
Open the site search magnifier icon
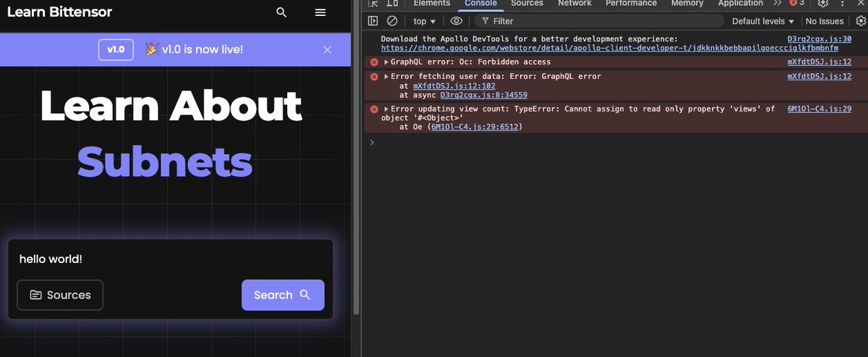282,12
